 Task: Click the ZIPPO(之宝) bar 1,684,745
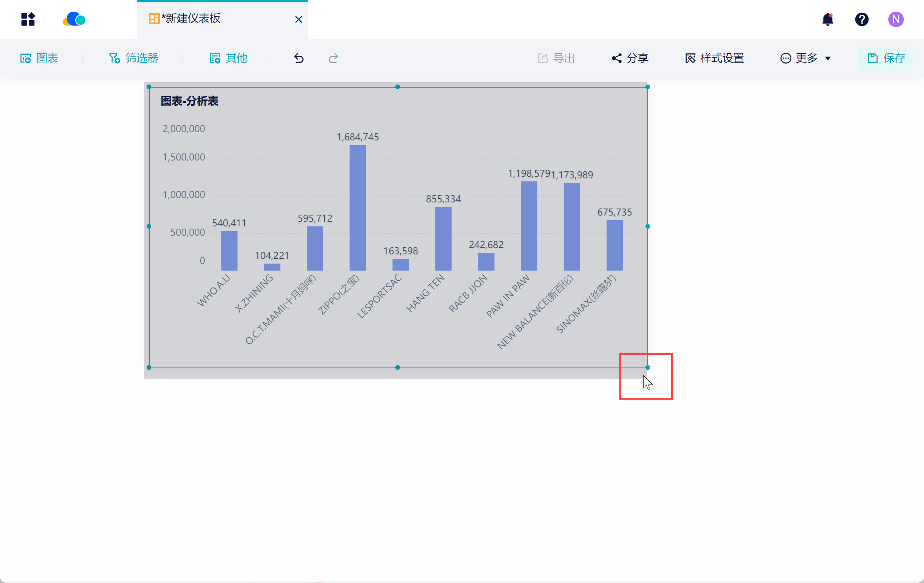358,208
